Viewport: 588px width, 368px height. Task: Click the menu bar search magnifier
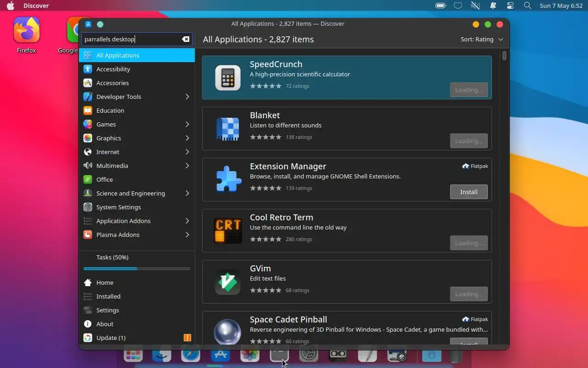[x=528, y=6]
